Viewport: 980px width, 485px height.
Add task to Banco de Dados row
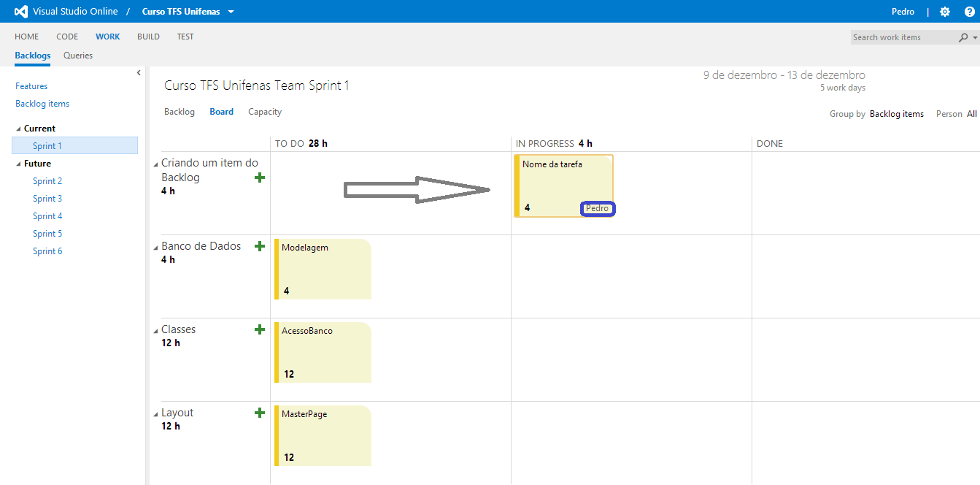pyautogui.click(x=260, y=246)
